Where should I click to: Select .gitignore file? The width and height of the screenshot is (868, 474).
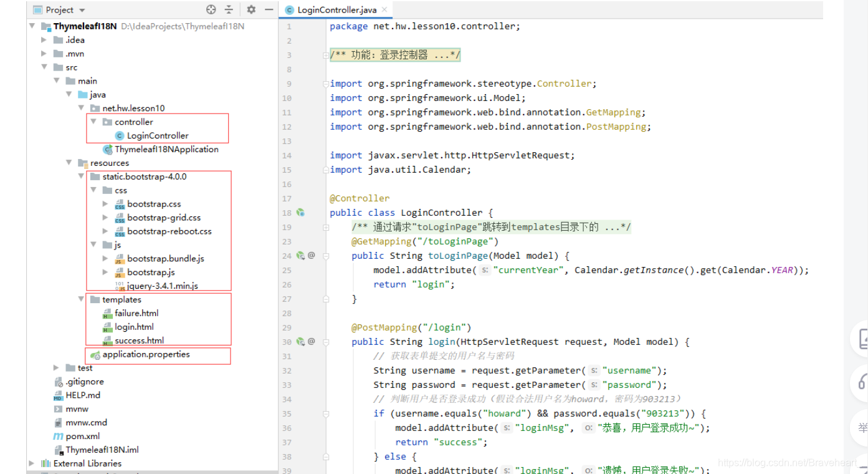pos(79,382)
